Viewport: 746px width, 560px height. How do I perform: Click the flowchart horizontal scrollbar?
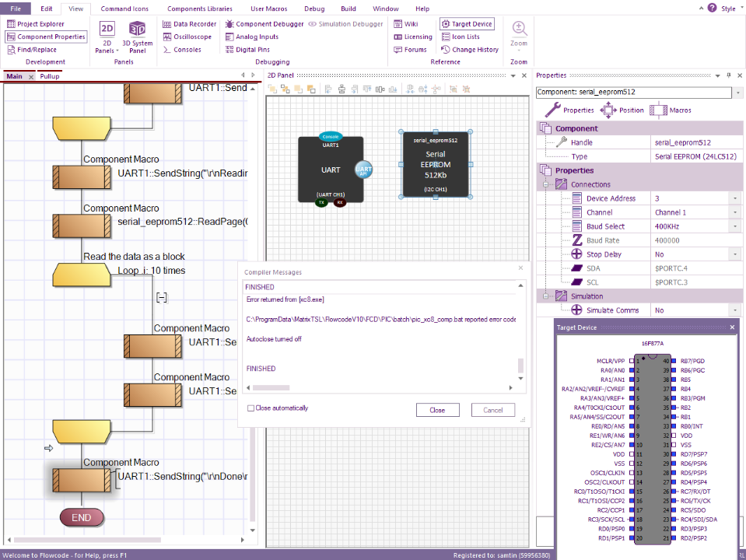pyautogui.click(x=87, y=540)
